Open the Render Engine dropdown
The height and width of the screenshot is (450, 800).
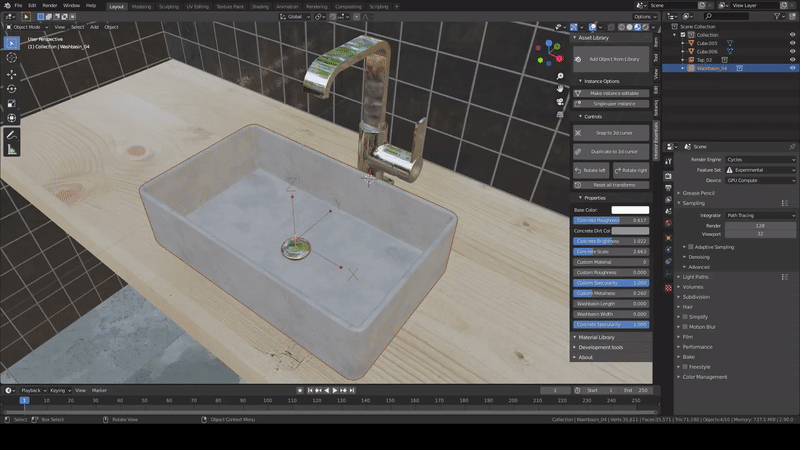(x=760, y=160)
